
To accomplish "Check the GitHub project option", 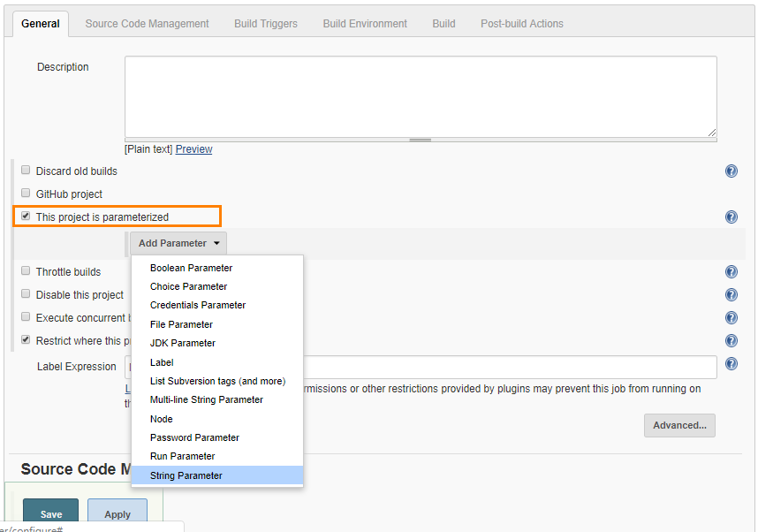I will [x=26, y=193].
